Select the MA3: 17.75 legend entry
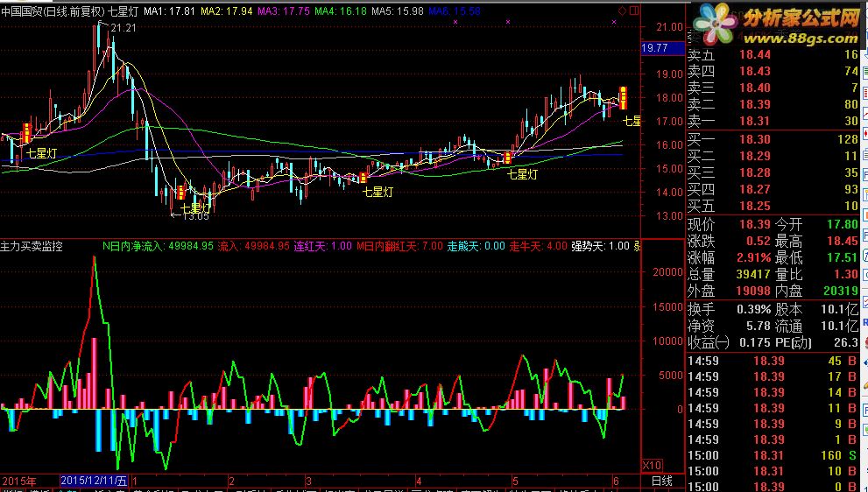 click(284, 11)
